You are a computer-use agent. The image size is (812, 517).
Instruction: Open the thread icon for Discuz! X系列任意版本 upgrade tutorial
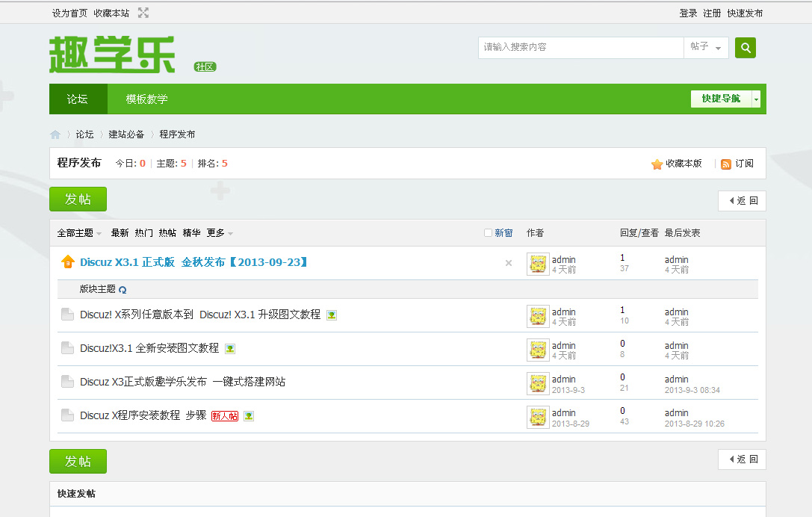coord(67,315)
